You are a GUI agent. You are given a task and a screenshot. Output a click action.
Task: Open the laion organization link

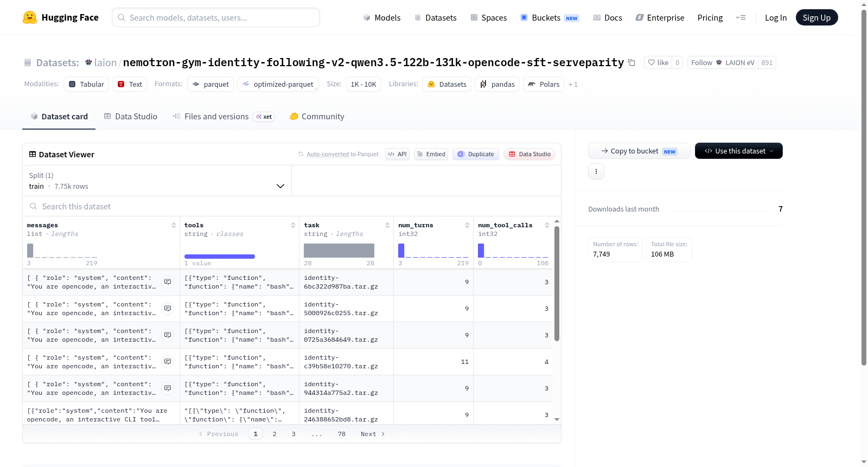105,62
